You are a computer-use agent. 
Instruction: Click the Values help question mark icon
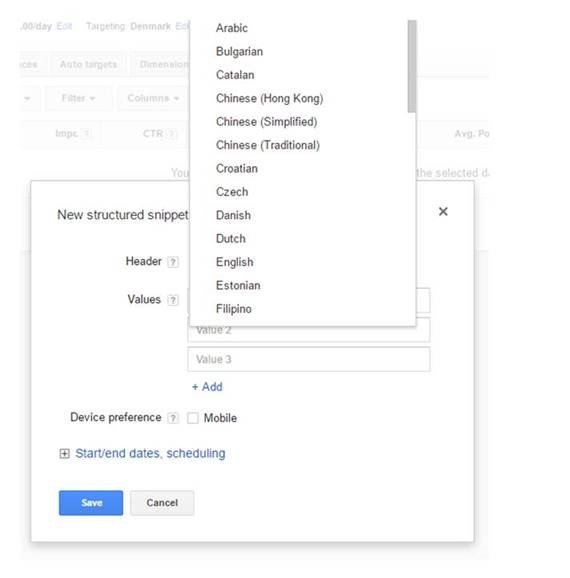[173, 300]
